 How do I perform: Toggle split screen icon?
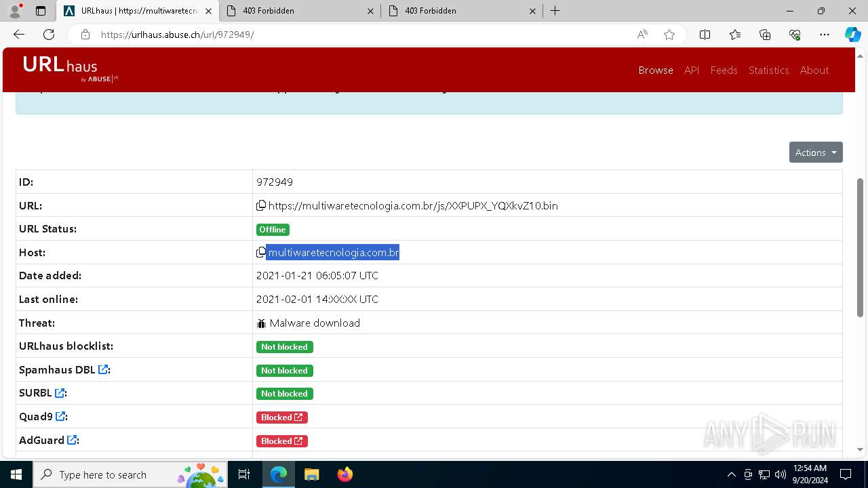click(705, 35)
